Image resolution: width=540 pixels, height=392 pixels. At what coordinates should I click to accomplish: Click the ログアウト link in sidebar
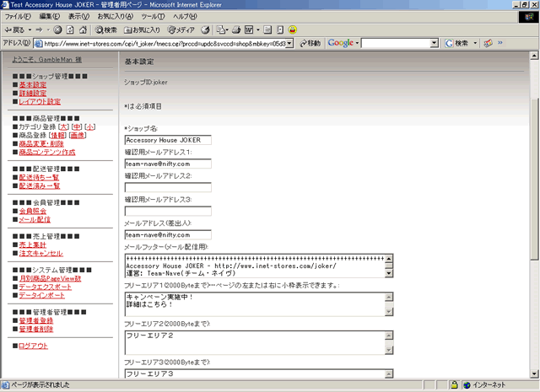coord(33,346)
